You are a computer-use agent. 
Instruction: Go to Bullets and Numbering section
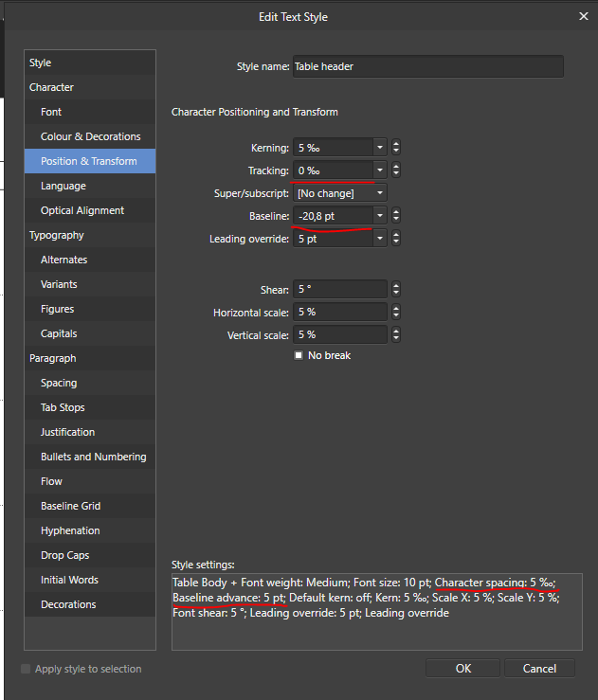[x=90, y=457]
